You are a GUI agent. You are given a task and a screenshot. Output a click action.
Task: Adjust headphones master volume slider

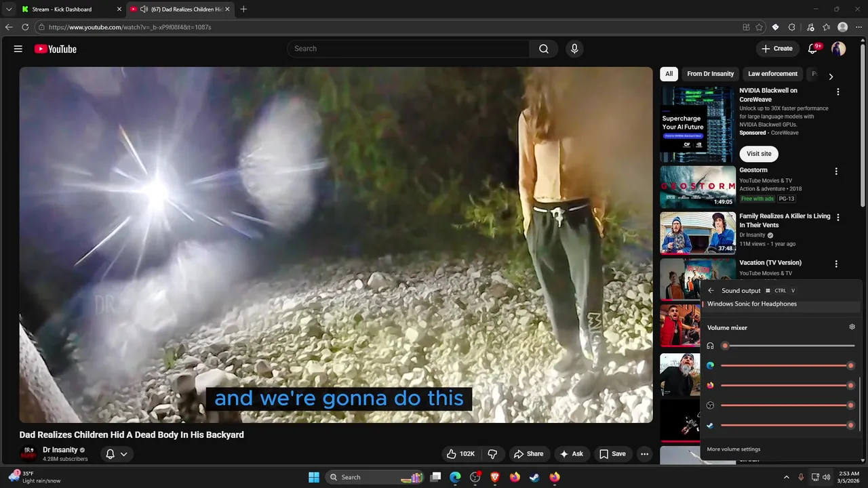click(x=787, y=346)
